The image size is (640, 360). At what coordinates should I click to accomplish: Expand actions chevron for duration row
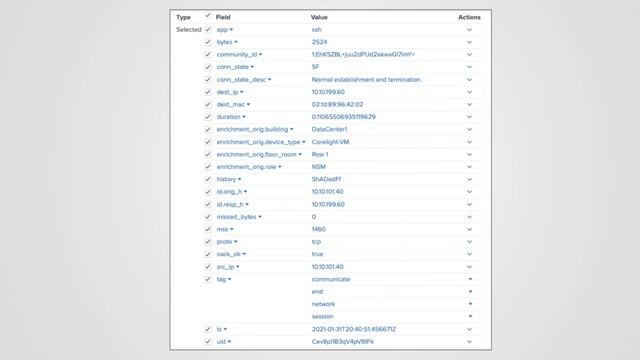point(469,117)
